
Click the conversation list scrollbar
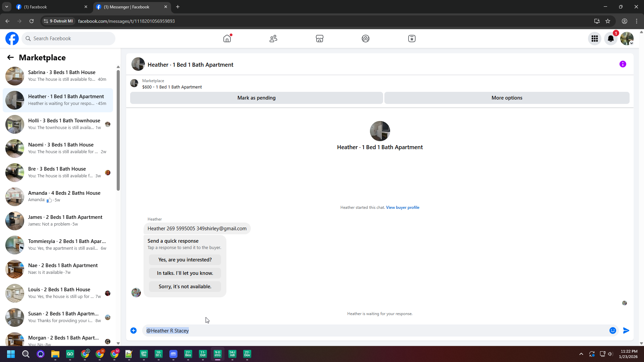[x=118, y=131]
